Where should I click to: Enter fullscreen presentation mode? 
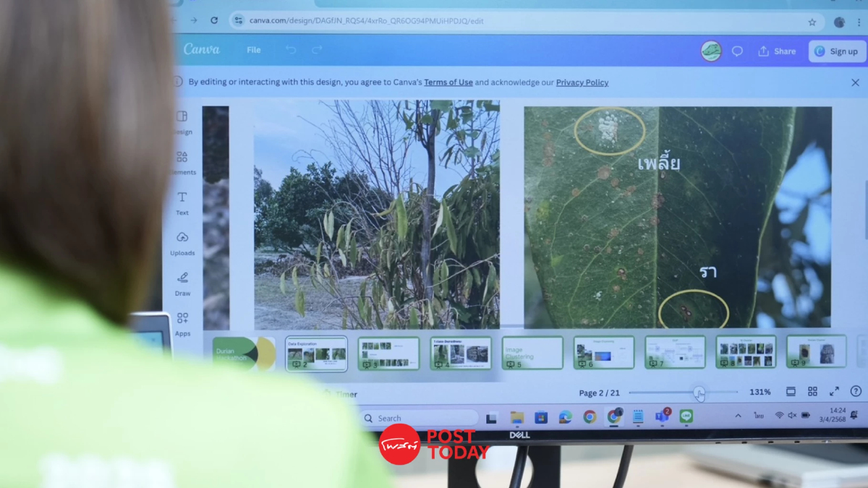coord(834,391)
